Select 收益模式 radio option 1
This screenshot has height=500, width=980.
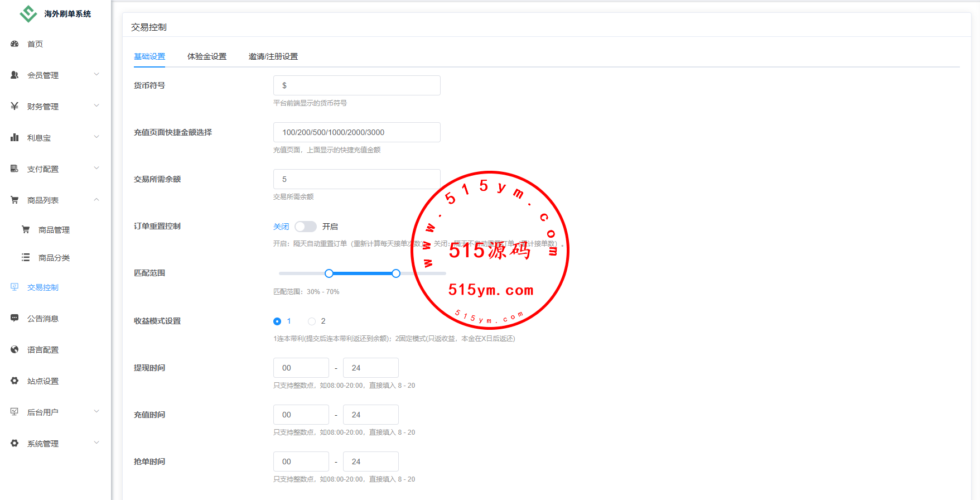pyautogui.click(x=277, y=321)
